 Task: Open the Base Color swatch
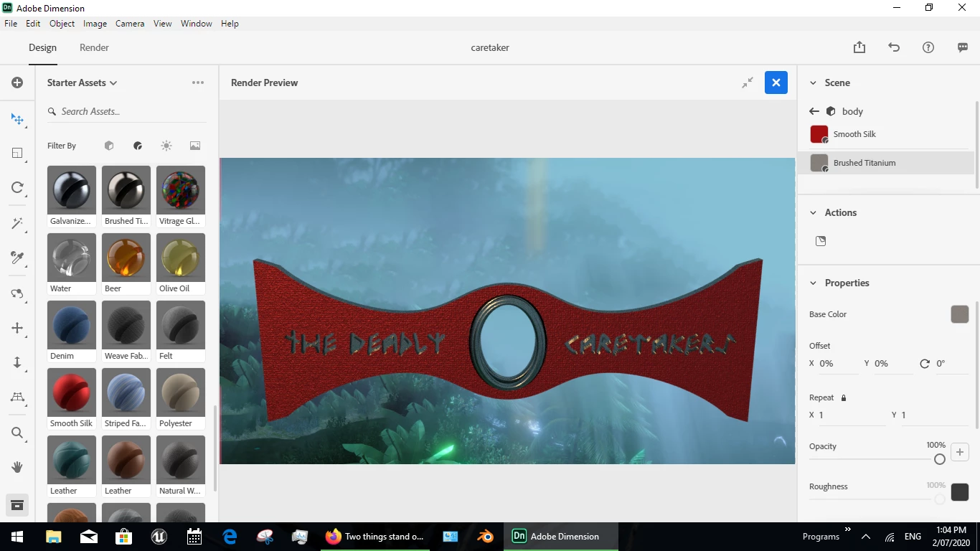(x=960, y=314)
